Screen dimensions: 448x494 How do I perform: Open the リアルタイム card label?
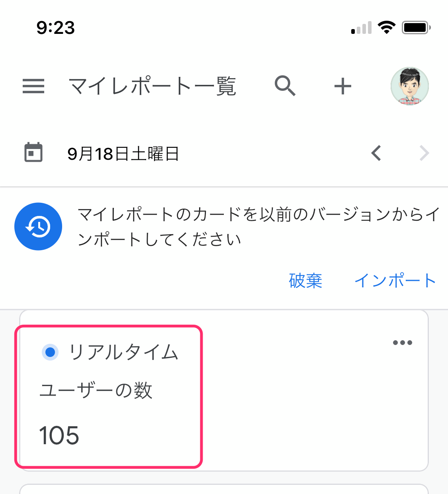tap(123, 353)
